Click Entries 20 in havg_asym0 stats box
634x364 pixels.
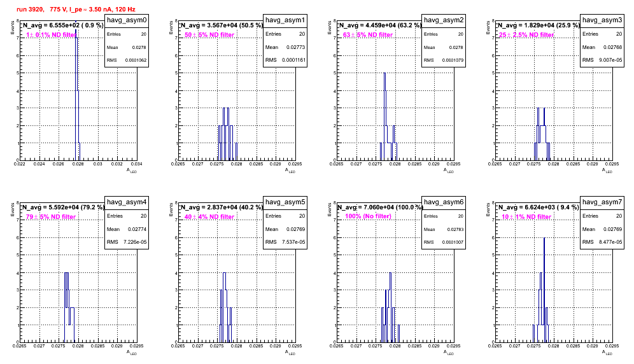tap(126, 34)
